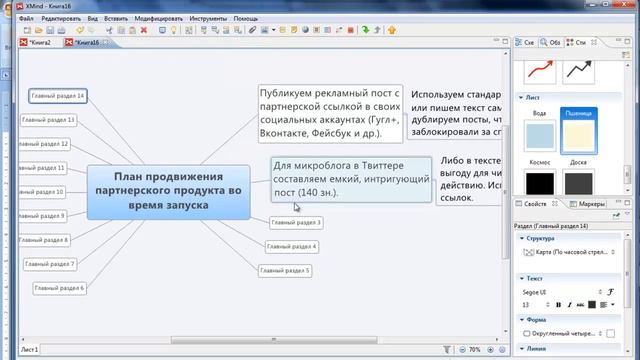Click the red X delete icon
Screen dimensions: 640x360
[x=144, y=30]
